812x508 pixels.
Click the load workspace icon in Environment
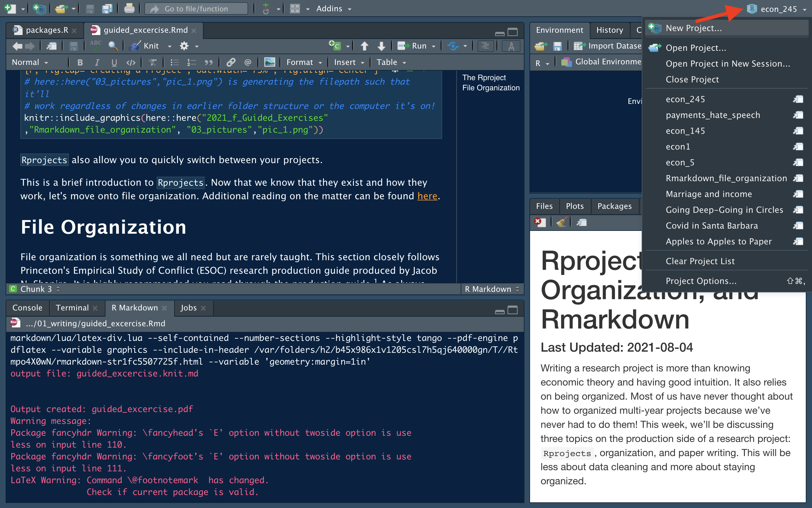click(541, 46)
